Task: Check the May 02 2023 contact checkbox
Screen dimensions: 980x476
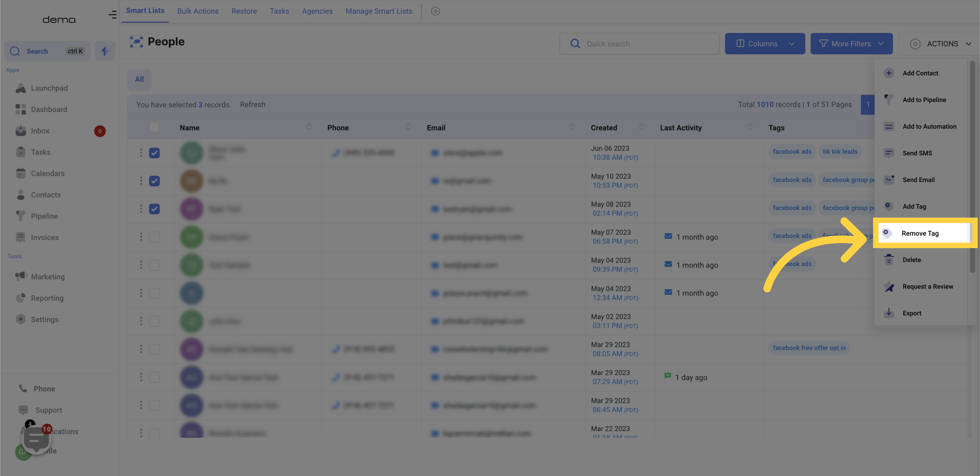Action: [x=154, y=321]
